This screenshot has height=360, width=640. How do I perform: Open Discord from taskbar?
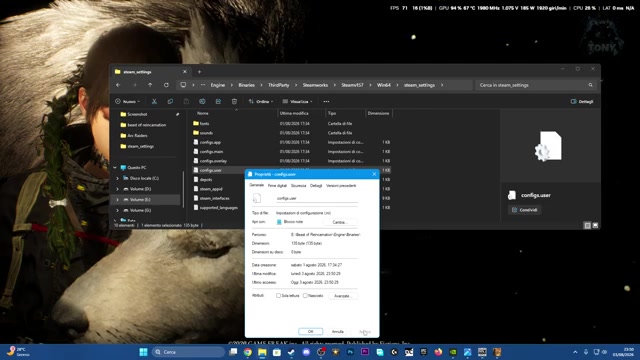(x=306, y=352)
